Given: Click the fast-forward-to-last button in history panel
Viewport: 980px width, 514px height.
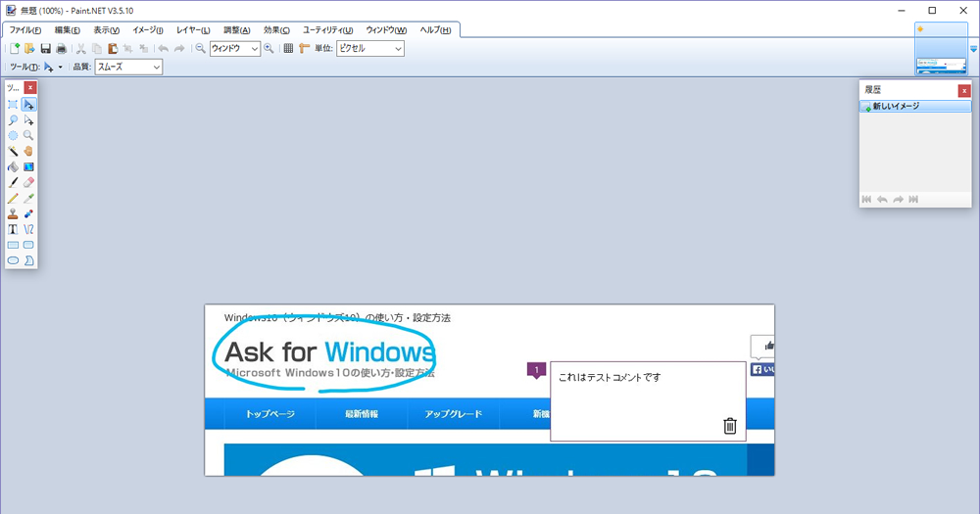Looking at the screenshot, I should point(913,199).
